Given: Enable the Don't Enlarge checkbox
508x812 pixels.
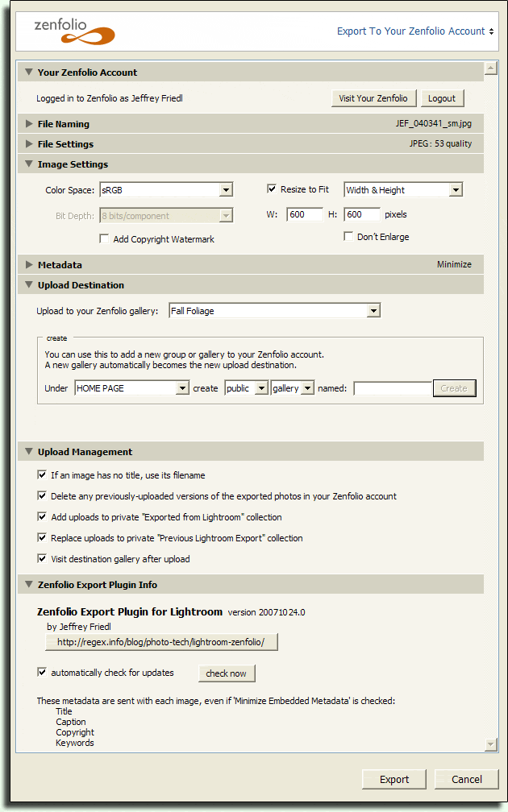Looking at the screenshot, I should coord(348,236).
